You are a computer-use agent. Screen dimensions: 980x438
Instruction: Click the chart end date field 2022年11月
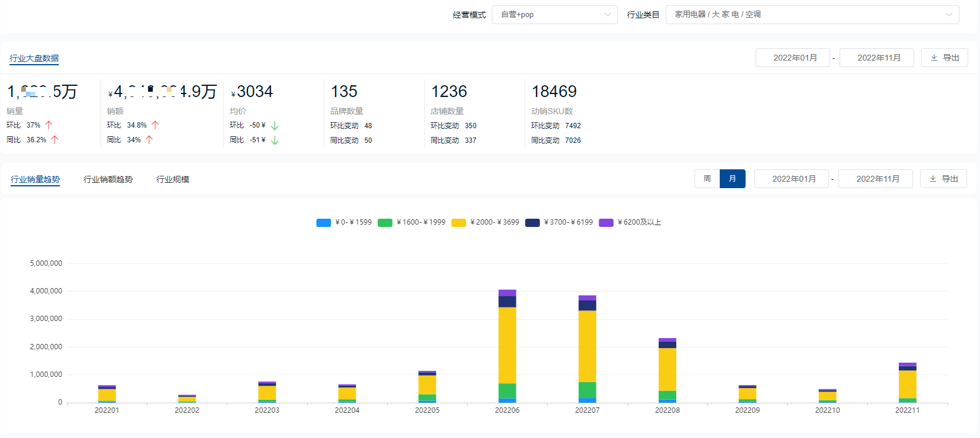tap(875, 179)
